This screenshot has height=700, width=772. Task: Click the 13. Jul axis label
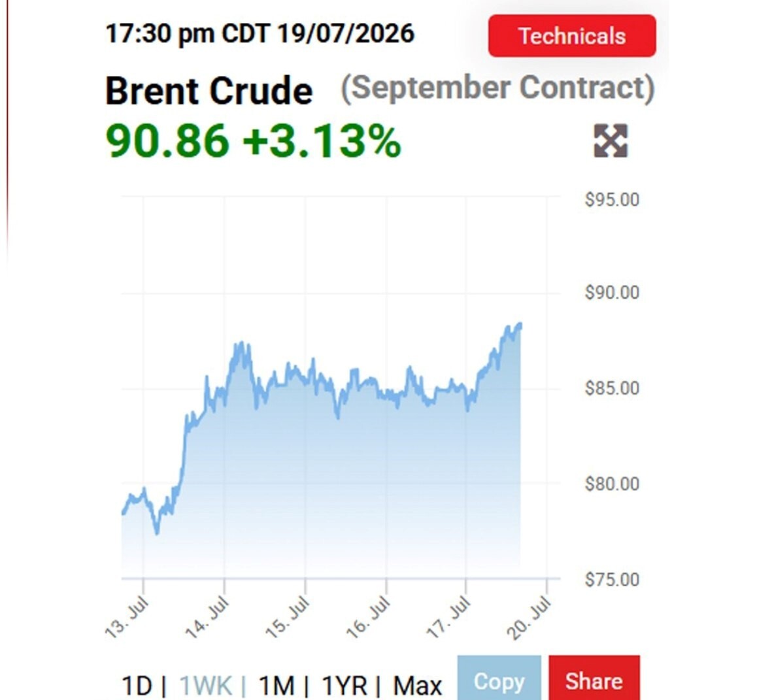point(127,617)
